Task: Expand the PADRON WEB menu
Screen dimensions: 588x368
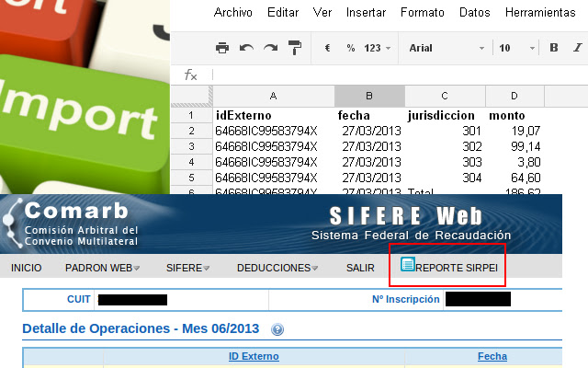Action: (102, 268)
